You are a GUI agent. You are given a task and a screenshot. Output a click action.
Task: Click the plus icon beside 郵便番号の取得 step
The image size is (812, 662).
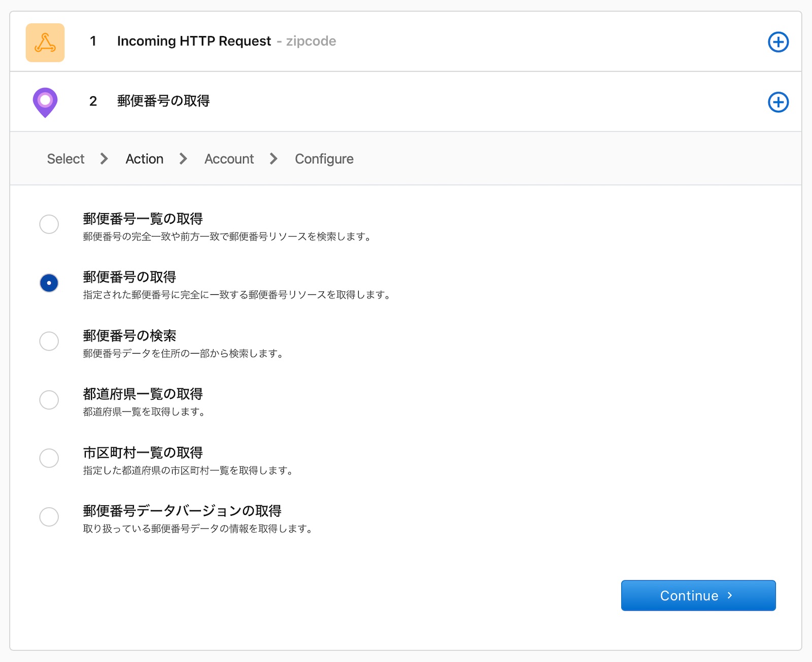[x=777, y=101]
